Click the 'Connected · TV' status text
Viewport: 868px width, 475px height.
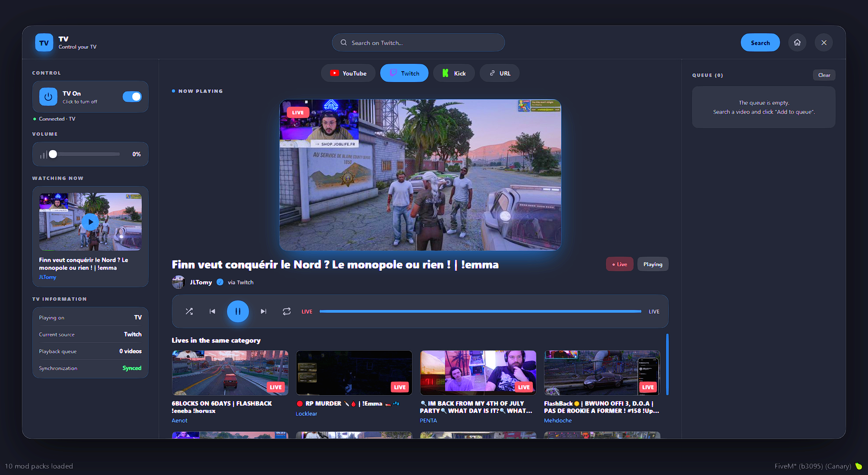[57, 119]
